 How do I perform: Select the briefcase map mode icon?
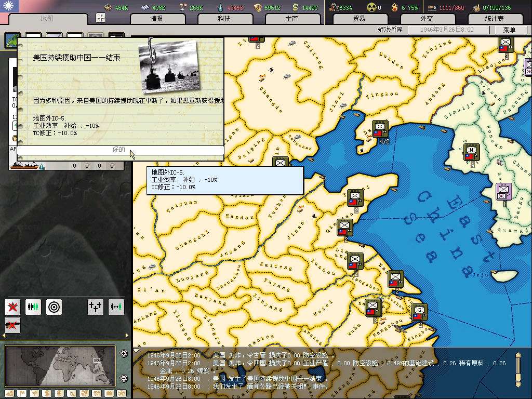tap(109, 393)
